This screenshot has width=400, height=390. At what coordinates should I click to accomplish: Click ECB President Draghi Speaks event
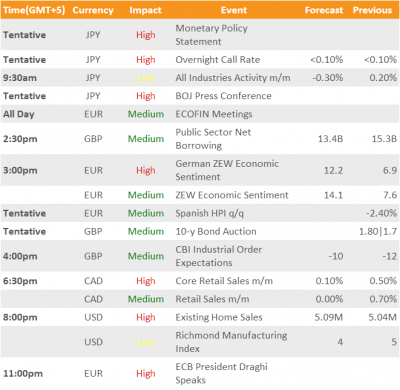(x=221, y=373)
